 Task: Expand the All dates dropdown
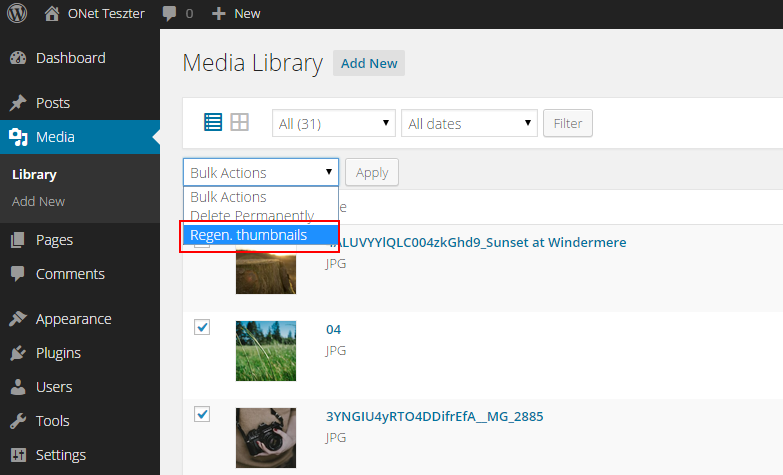469,124
